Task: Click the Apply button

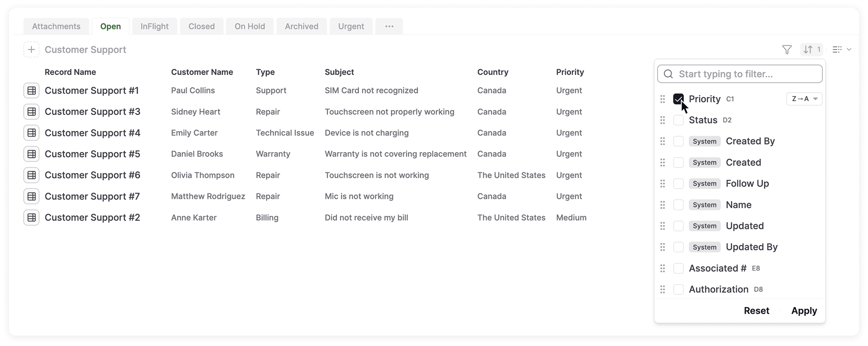Action: point(804,311)
